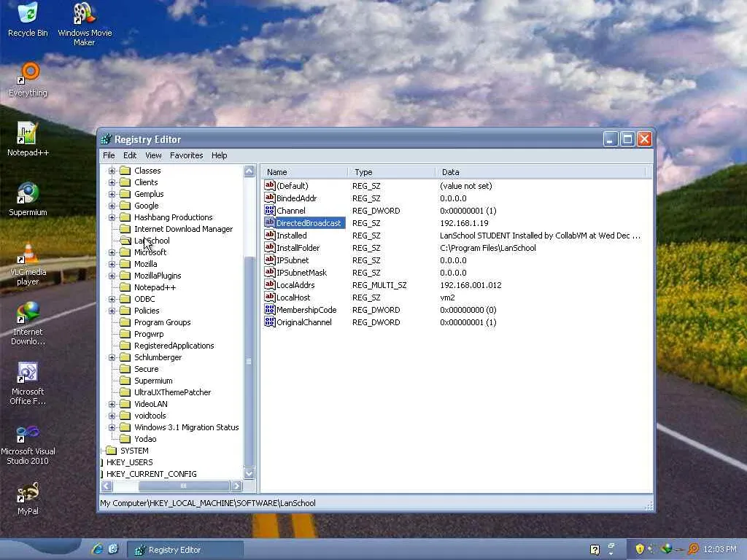Click the DWORD icon of MembershipCode value

[x=270, y=309]
